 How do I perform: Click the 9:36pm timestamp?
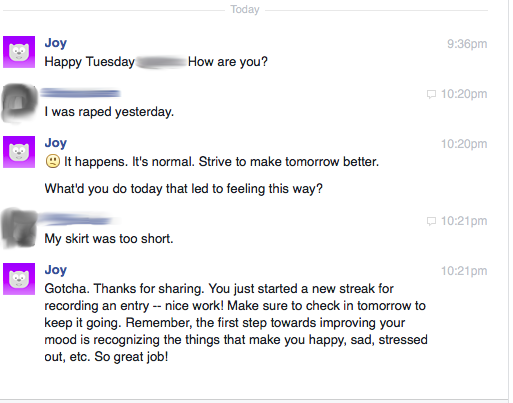tap(467, 44)
